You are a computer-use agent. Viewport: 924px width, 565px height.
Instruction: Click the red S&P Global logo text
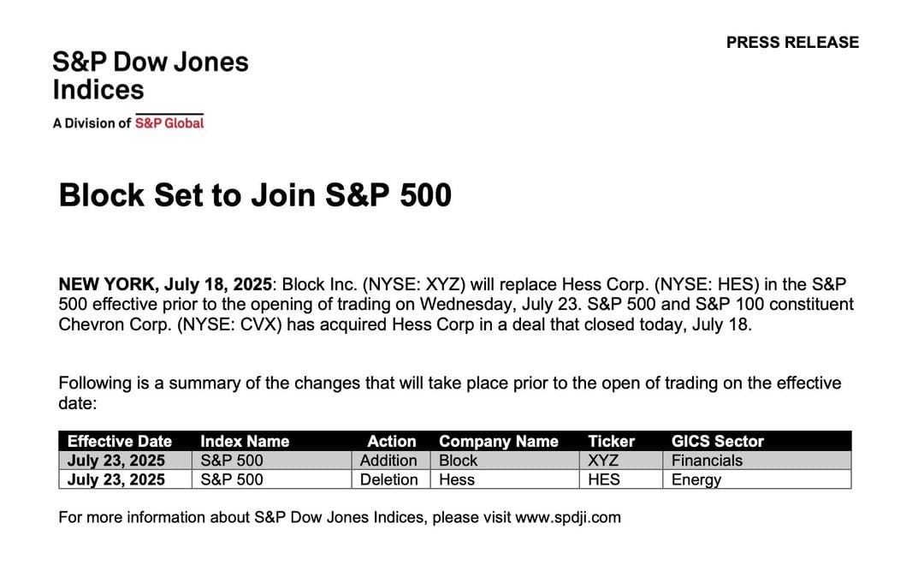169,122
